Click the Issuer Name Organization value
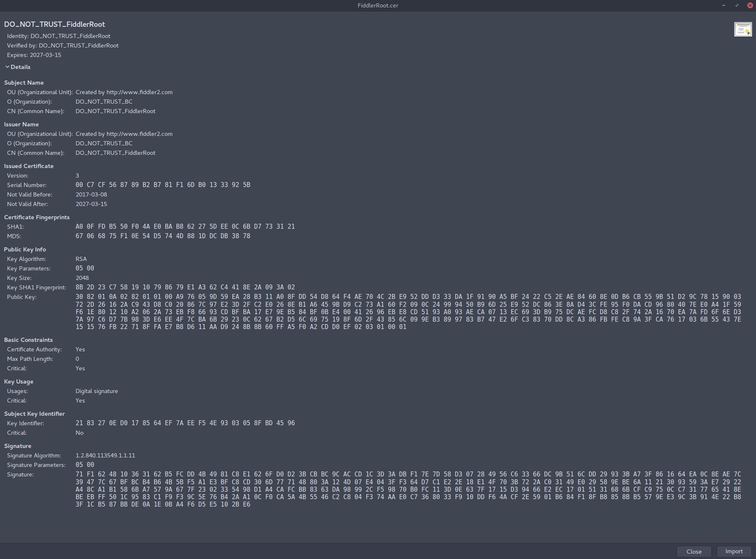The width and height of the screenshot is (756, 559). [104, 143]
